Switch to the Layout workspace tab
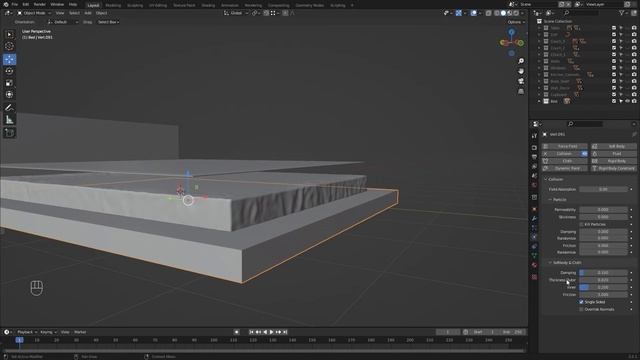640x360 pixels. point(93,5)
